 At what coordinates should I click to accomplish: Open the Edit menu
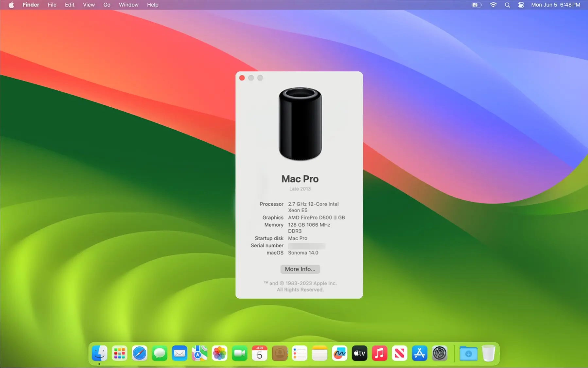(x=70, y=5)
